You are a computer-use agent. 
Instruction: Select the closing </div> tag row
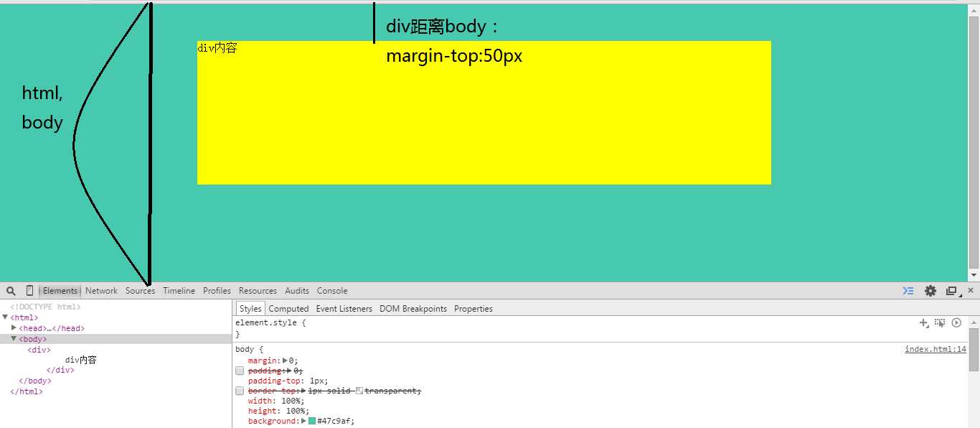[60, 370]
